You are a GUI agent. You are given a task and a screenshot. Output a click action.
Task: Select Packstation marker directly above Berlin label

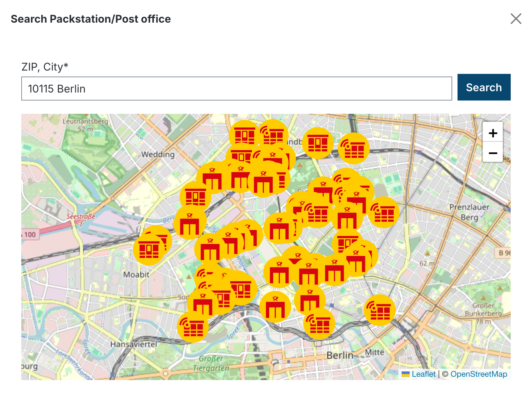click(x=319, y=323)
